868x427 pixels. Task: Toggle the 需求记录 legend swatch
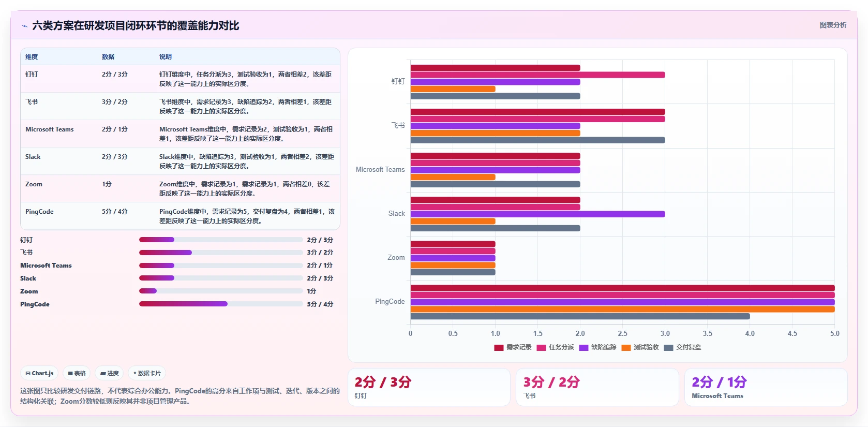(499, 347)
